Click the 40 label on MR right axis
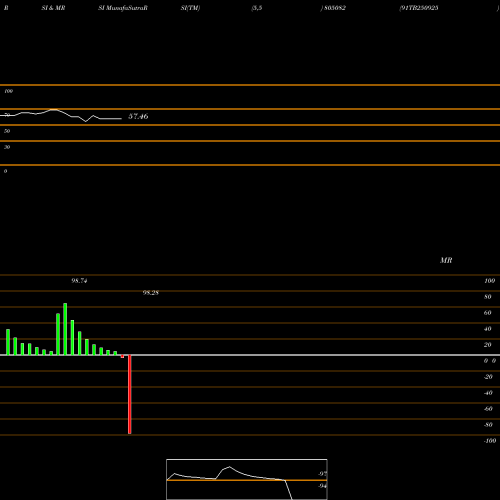This screenshot has height=500, width=500. click(488, 329)
